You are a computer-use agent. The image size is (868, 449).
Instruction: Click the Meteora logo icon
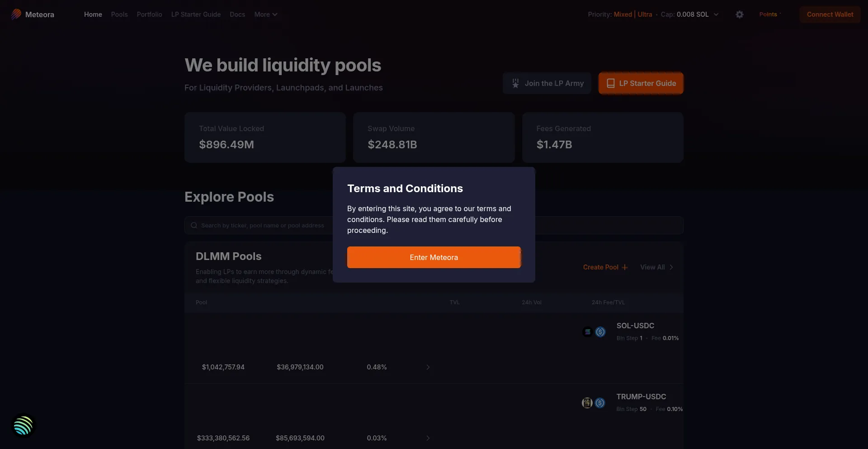[x=16, y=14]
